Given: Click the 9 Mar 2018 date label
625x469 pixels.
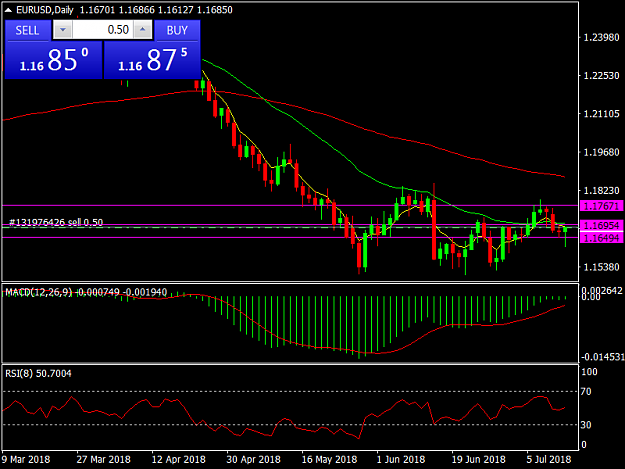Looking at the screenshot, I should click(26, 459).
